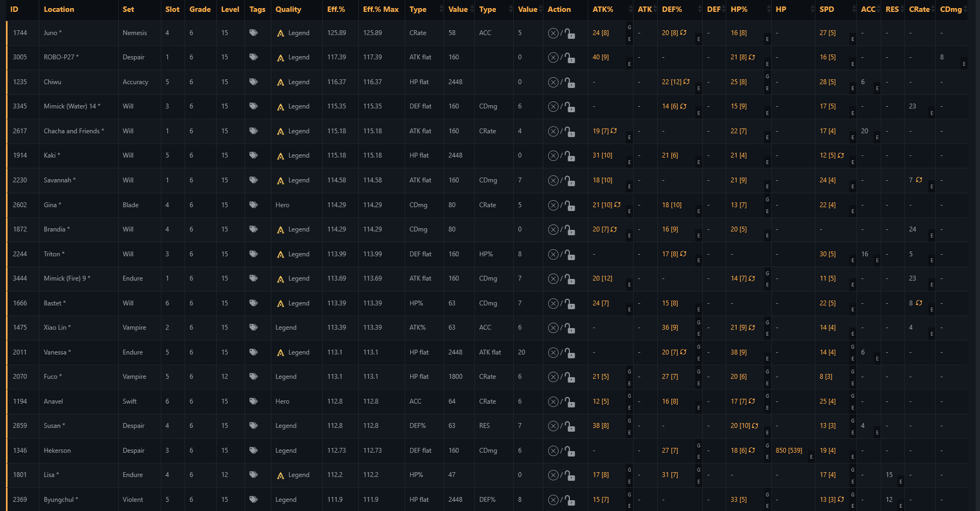Click the tag icon in Hekerson row
Image resolution: width=980 pixels, height=511 pixels.
coord(253,451)
